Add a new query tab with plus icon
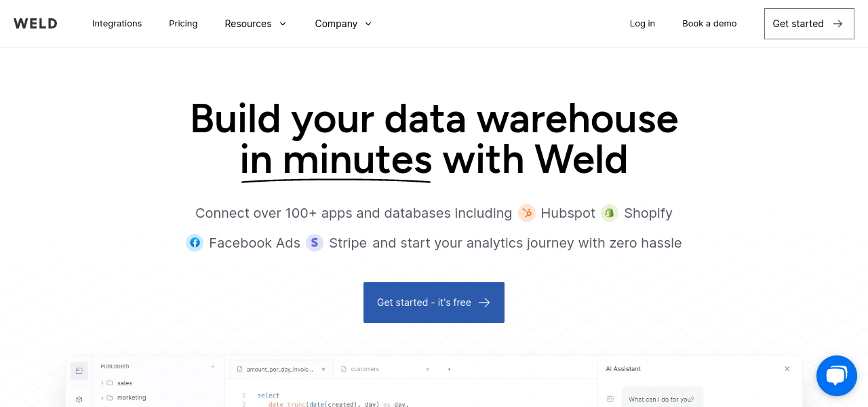 point(449,369)
